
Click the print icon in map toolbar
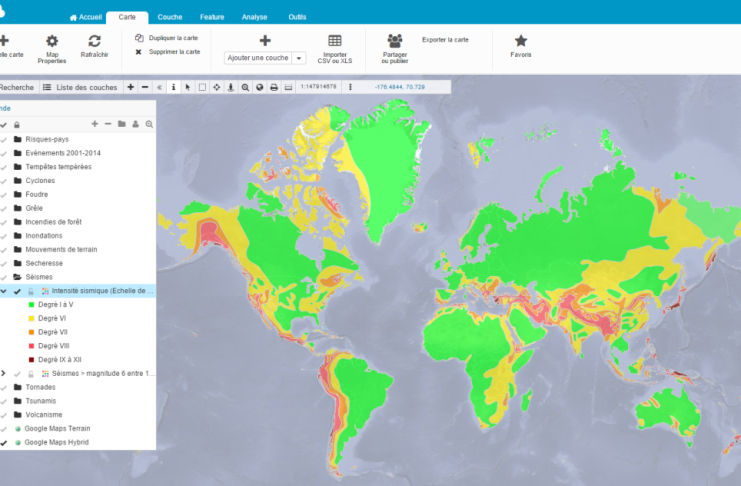(274, 88)
